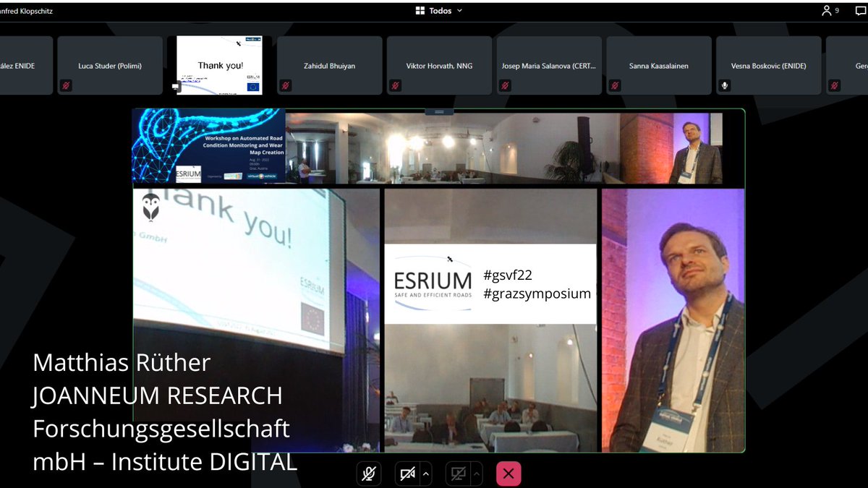
Task: Select Sanna Kaasalainen participant tile
Action: click(660, 66)
